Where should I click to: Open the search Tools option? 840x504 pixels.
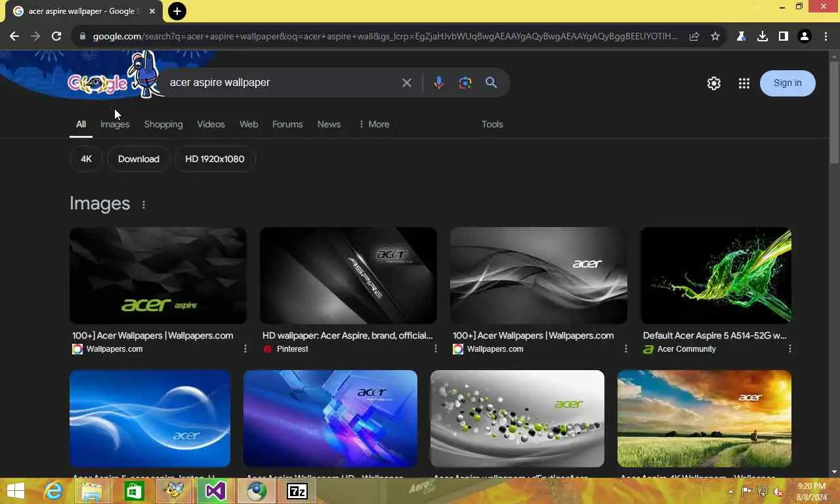click(492, 124)
